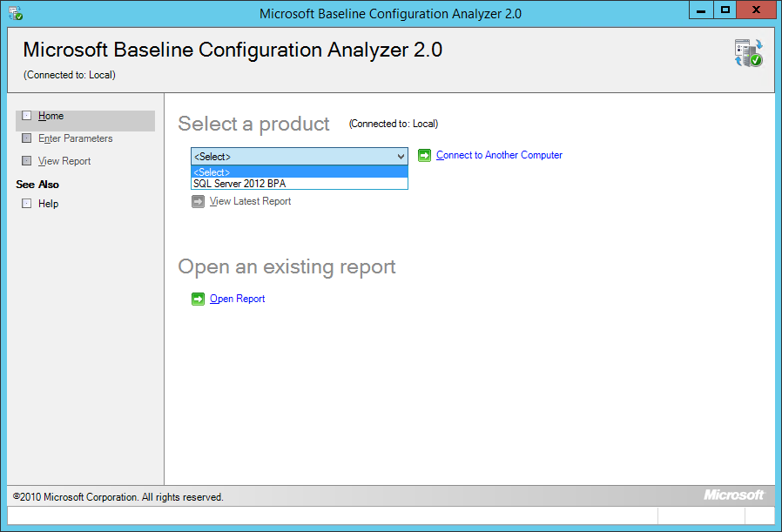This screenshot has height=532, width=782.
Task: Click the copyright text ©2010 Microsoft Corporation
Action: point(118,497)
